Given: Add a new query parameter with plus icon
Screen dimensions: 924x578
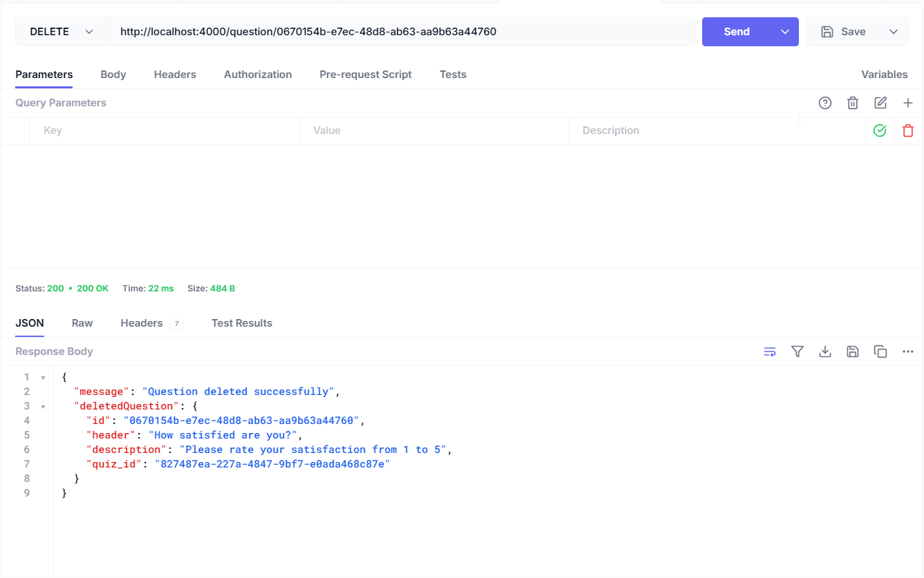Looking at the screenshot, I should (x=907, y=103).
